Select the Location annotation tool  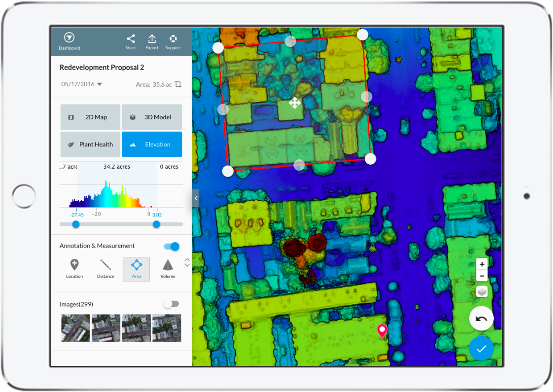point(74,269)
